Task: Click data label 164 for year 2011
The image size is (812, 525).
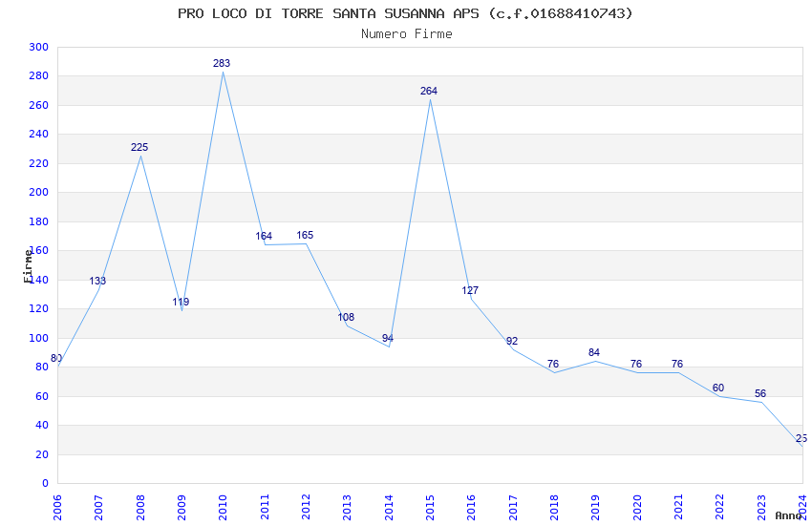Action: tap(264, 237)
